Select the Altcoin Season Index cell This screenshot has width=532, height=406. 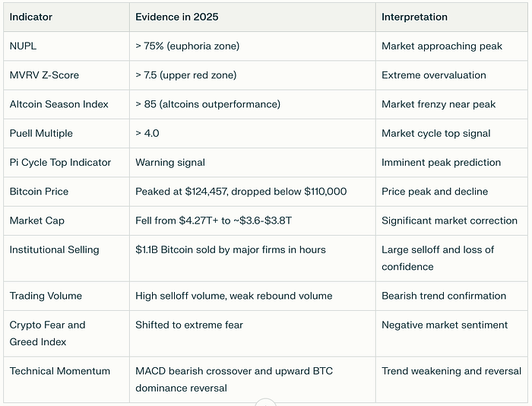[x=59, y=104]
